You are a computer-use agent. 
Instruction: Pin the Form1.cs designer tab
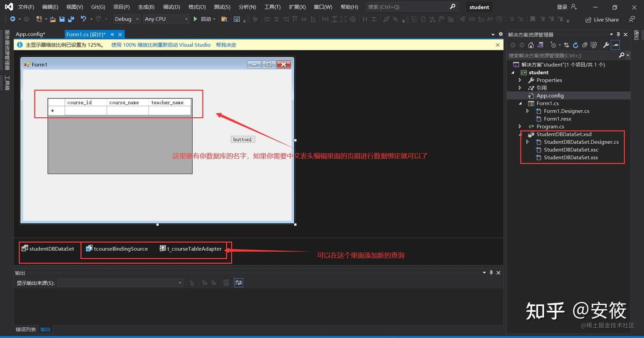click(x=112, y=34)
